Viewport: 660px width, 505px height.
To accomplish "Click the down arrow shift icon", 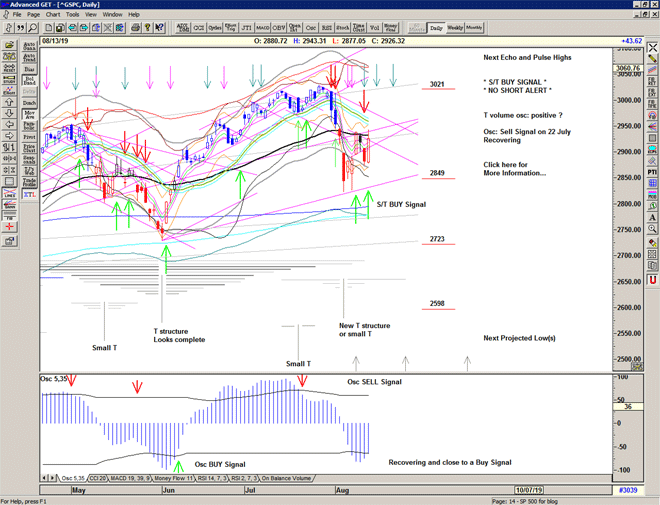I will (9, 113).
